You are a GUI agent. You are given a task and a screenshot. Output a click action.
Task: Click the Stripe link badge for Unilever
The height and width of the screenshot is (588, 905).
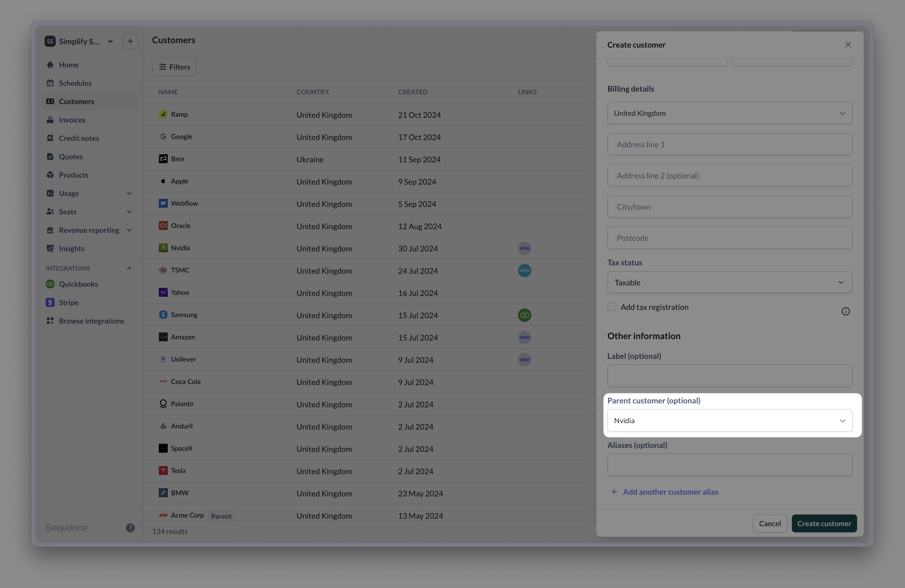[x=524, y=359]
